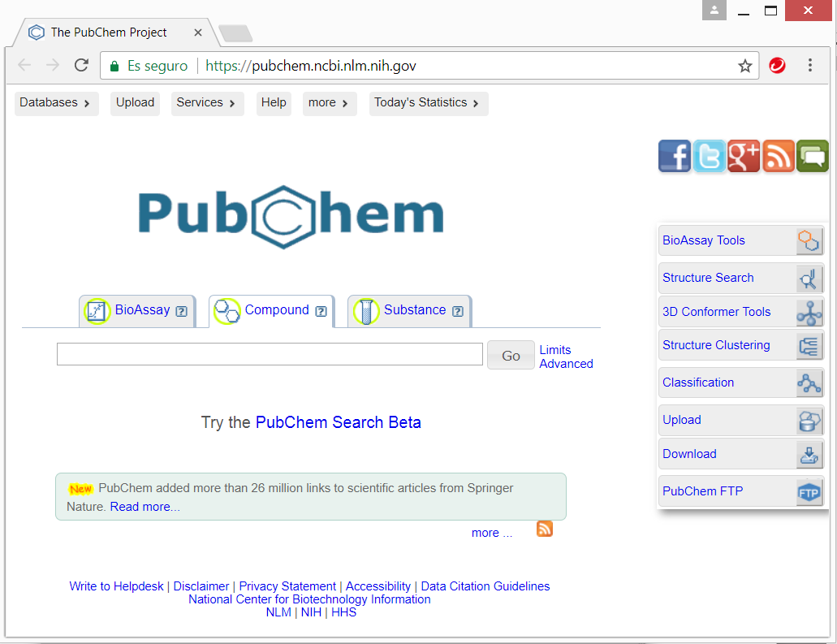This screenshot has width=837, height=644.
Task: Open Help in the top navigation bar
Action: coord(274,102)
